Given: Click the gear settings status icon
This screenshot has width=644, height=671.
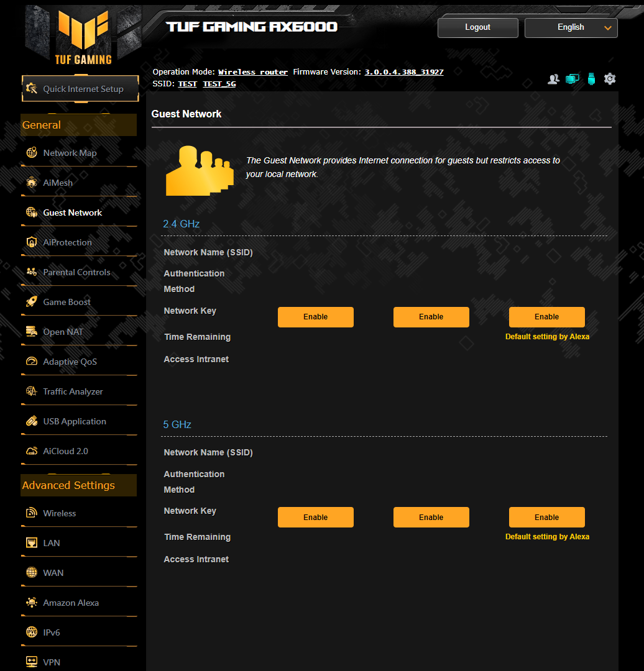Looking at the screenshot, I should [610, 79].
